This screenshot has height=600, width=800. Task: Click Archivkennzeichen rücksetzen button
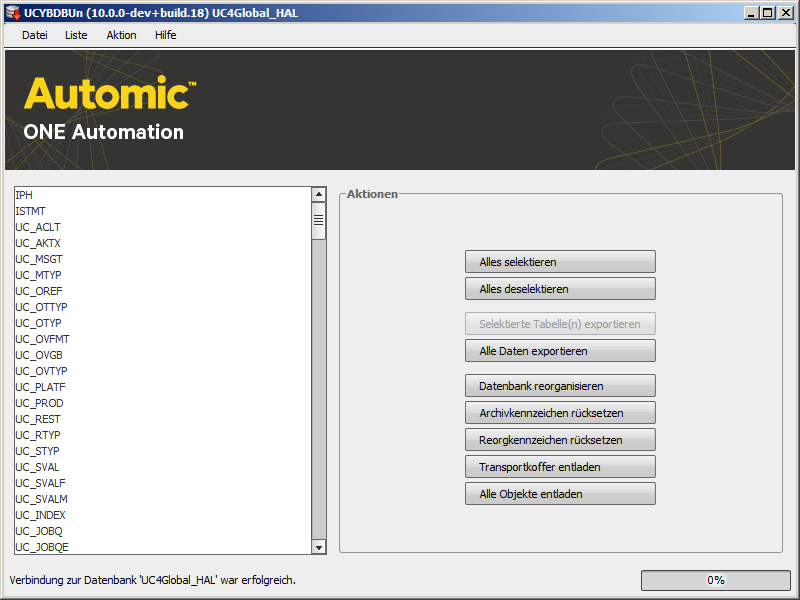point(560,413)
